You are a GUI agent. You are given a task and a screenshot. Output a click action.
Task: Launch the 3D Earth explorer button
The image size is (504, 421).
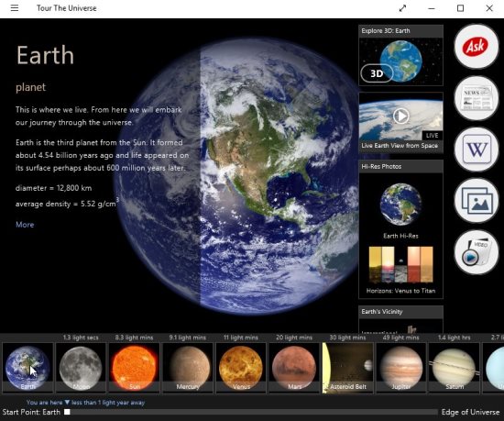(x=377, y=73)
